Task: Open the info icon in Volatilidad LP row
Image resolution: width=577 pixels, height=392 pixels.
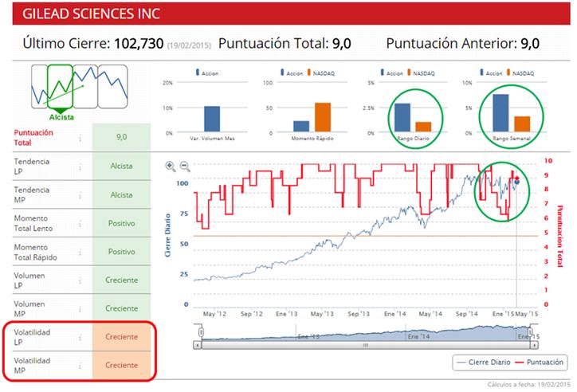Action: tap(80, 337)
